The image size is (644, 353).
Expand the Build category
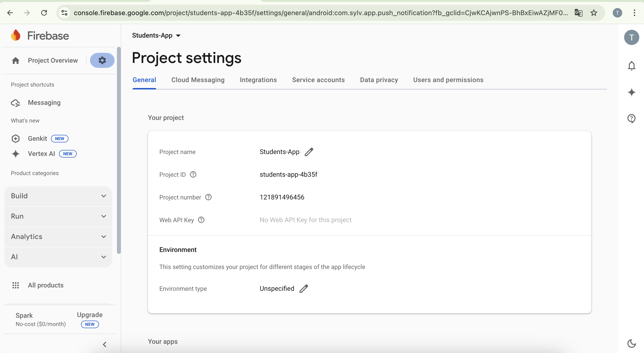click(58, 196)
